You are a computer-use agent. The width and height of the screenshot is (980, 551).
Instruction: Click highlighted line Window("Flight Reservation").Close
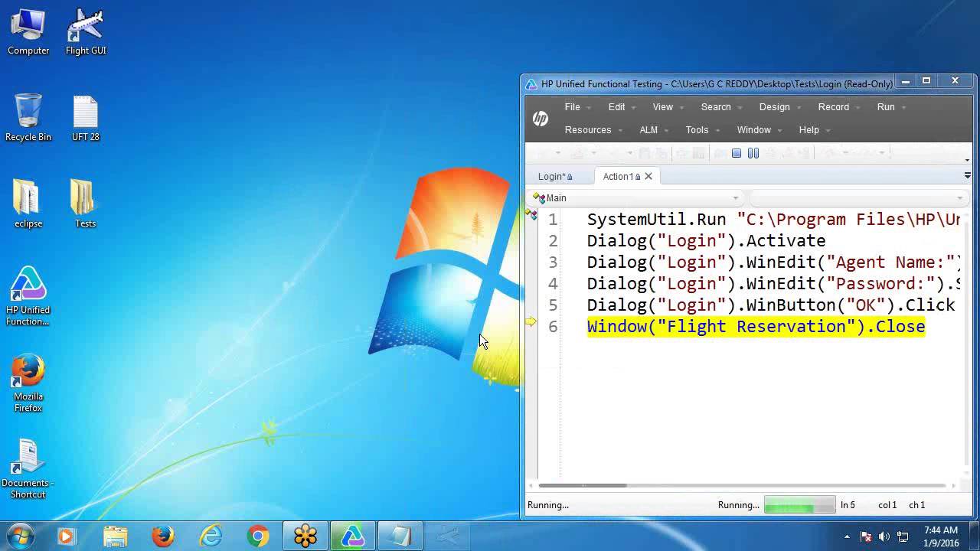pyautogui.click(x=756, y=327)
